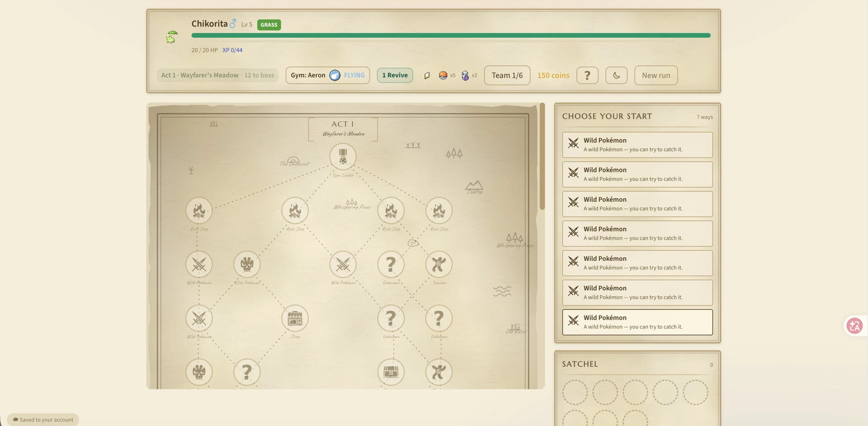Open the floating translate icon on the right edge

point(854,326)
